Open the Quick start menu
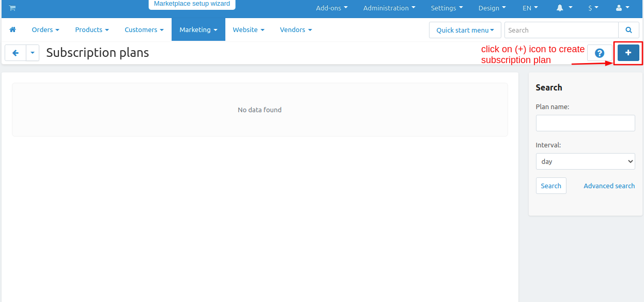644x302 pixels. click(465, 30)
